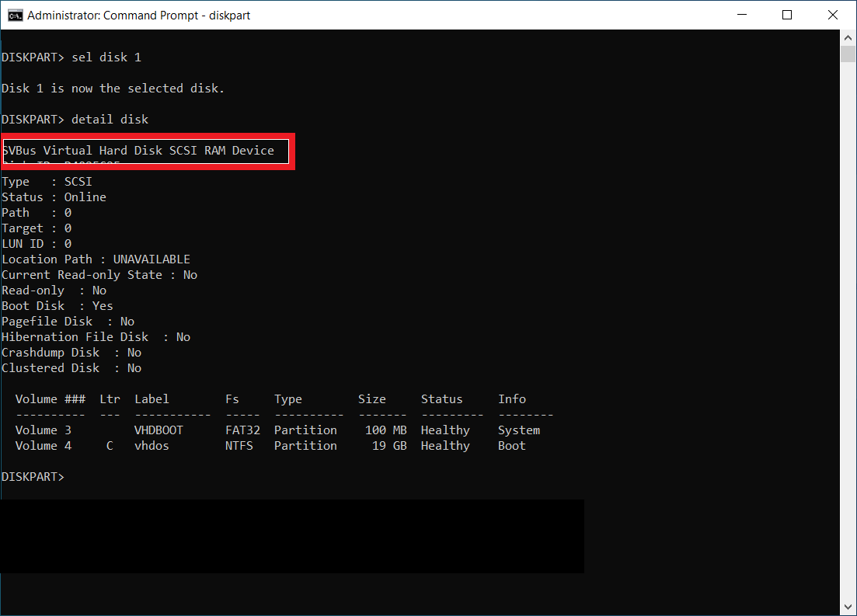
Task: Click the 'Target : 0' line
Action: 36,228
